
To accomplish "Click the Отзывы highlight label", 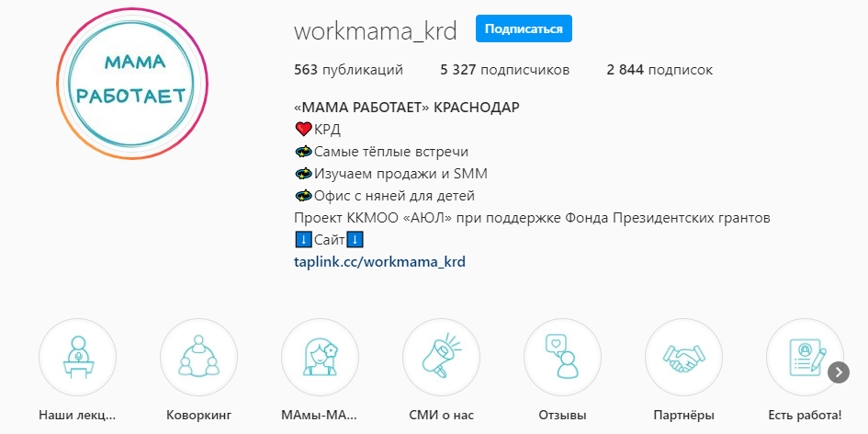I will coord(562,416).
